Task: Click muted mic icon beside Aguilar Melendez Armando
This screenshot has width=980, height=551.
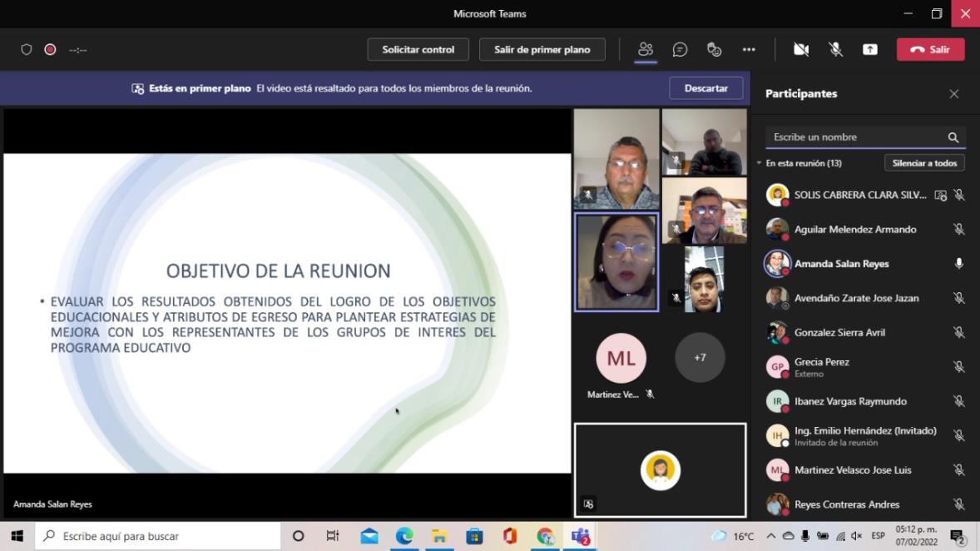Action: coord(958,230)
